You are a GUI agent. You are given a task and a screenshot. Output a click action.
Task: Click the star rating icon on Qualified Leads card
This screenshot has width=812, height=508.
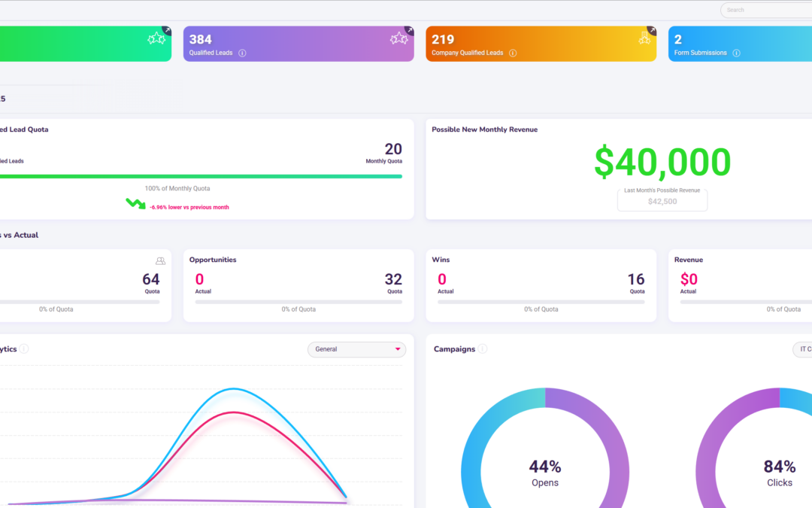click(x=398, y=38)
